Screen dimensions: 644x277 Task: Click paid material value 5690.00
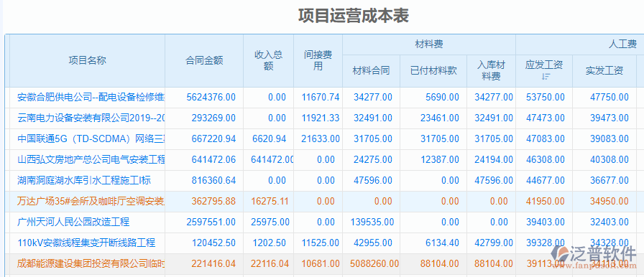[442, 97]
